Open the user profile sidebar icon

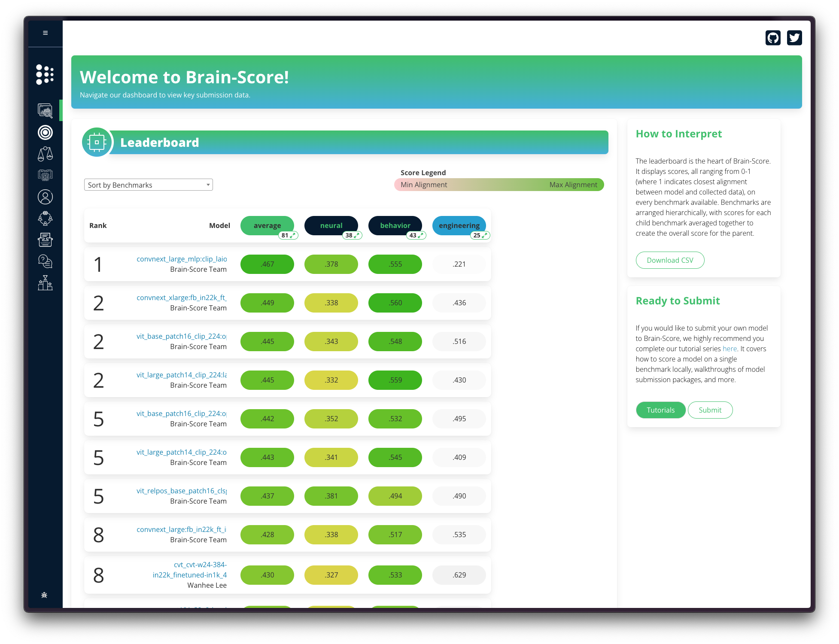click(45, 197)
